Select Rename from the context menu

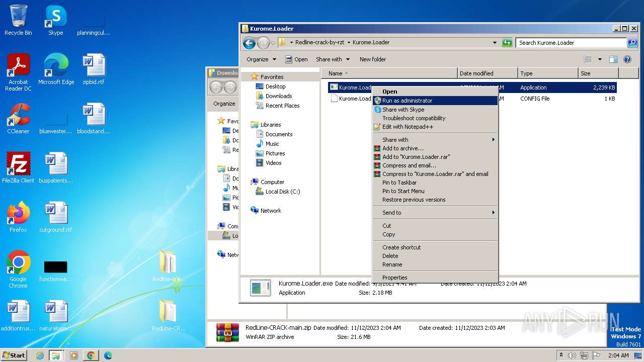pos(435,264)
